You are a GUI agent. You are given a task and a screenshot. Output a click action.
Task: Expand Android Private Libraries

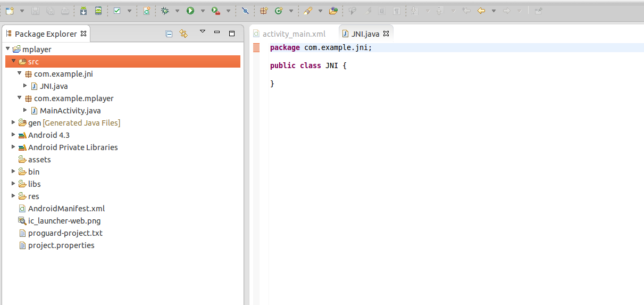coord(13,147)
